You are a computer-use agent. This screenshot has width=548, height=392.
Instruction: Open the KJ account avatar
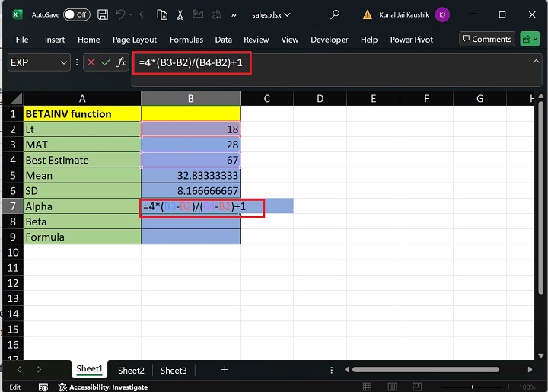442,14
